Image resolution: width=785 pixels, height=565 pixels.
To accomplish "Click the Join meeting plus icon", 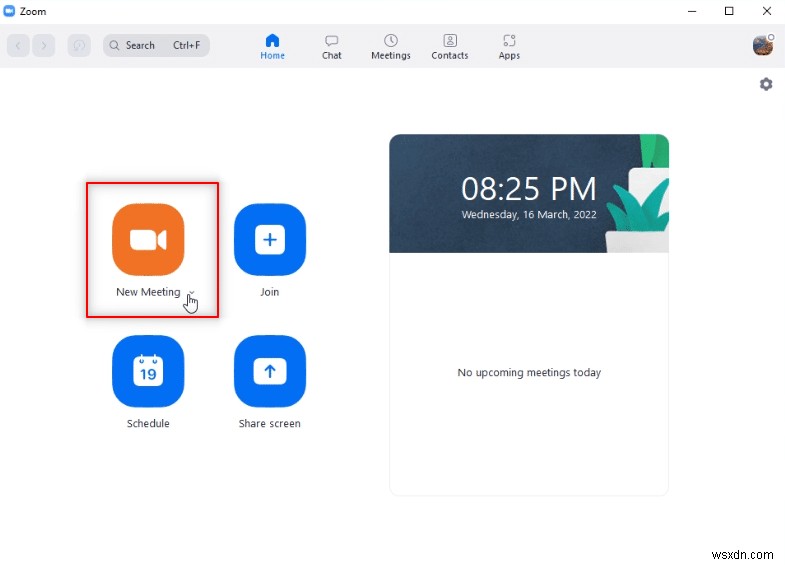I will point(269,239).
